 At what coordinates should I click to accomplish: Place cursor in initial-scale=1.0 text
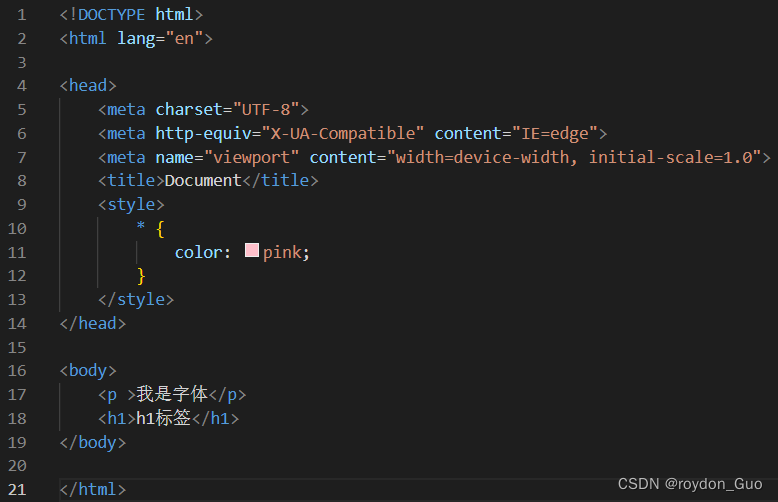tap(670, 157)
